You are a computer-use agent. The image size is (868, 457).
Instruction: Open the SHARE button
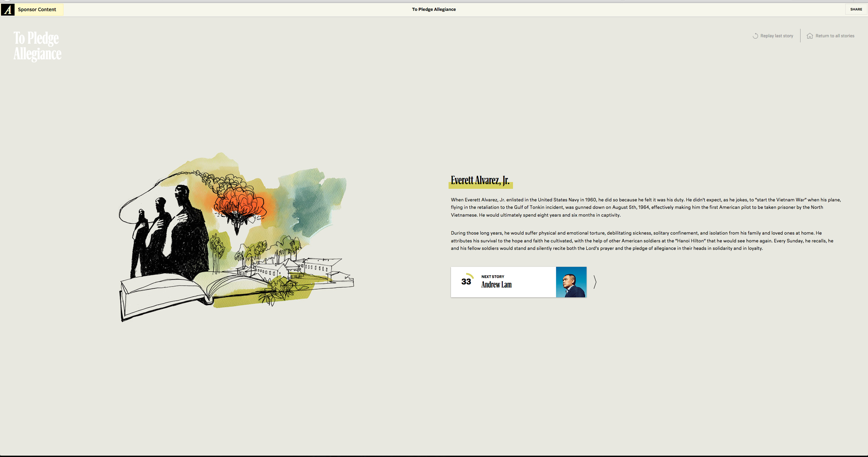(856, 9)
